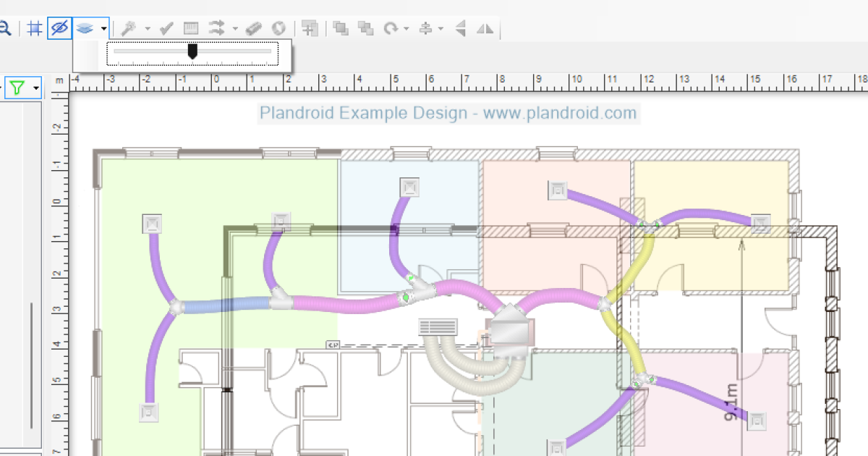Open the rotate tool dropdown arrow
Screen dimensions: 868x456
click(x=407, y=28)
